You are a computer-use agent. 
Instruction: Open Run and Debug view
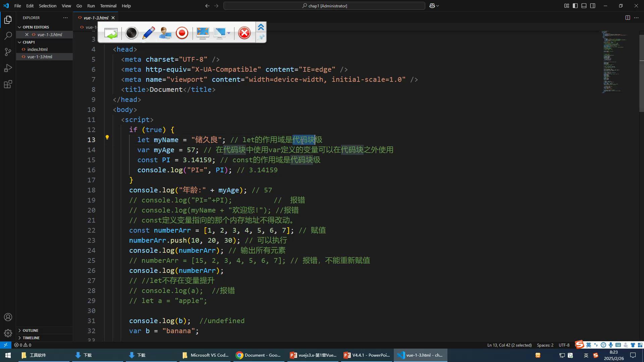(x=8, y=68)
